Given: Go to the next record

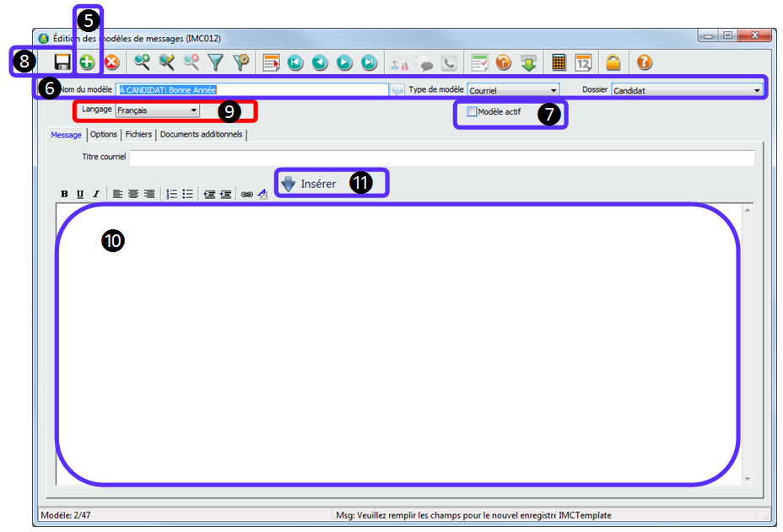Looking at the screenshot, I should coord(344,62).
